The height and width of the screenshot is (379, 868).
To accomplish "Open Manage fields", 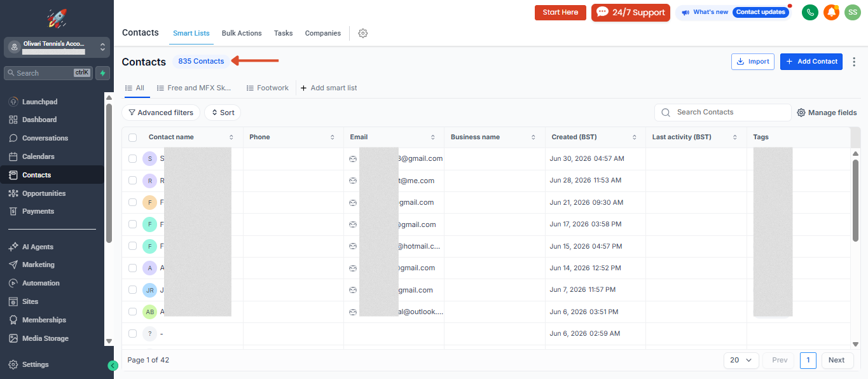I will click(827, 113).
